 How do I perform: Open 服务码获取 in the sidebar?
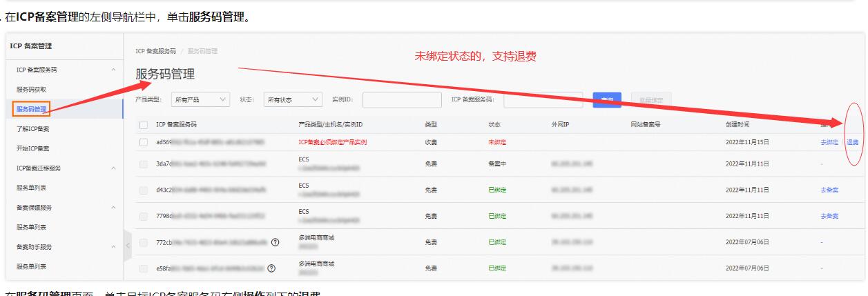click(32, 90)
